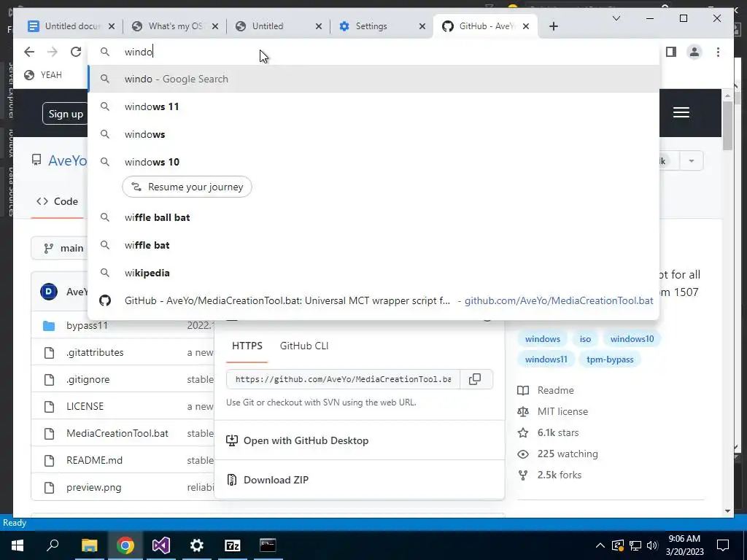Open the Readme link in About
Viewport: 747px width, 560px height.
(546, 391)
